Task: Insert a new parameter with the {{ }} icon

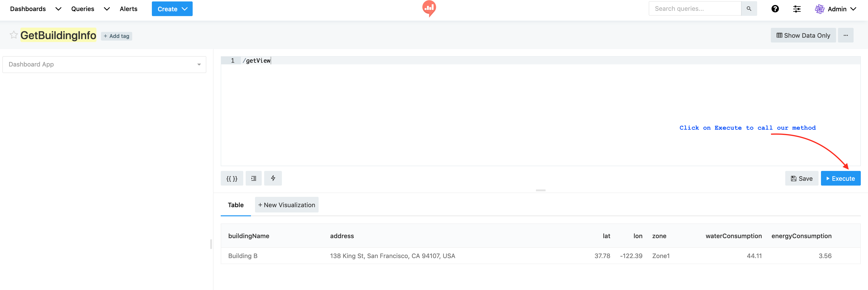Action: click(x=232, y=178)
